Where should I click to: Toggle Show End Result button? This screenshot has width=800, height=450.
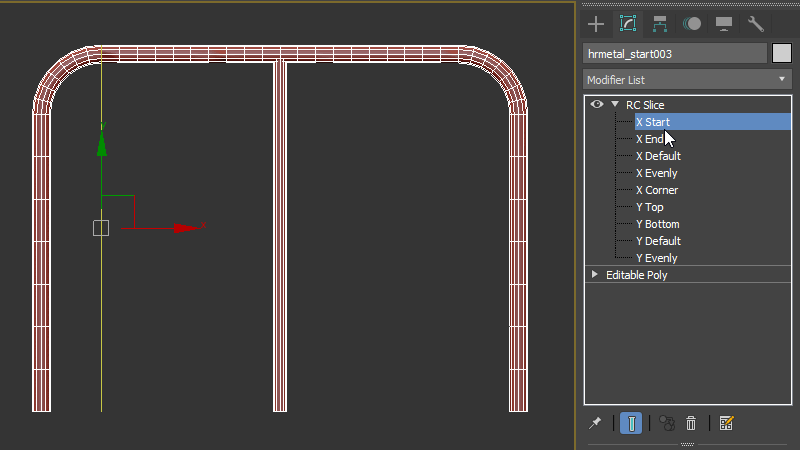631,423
